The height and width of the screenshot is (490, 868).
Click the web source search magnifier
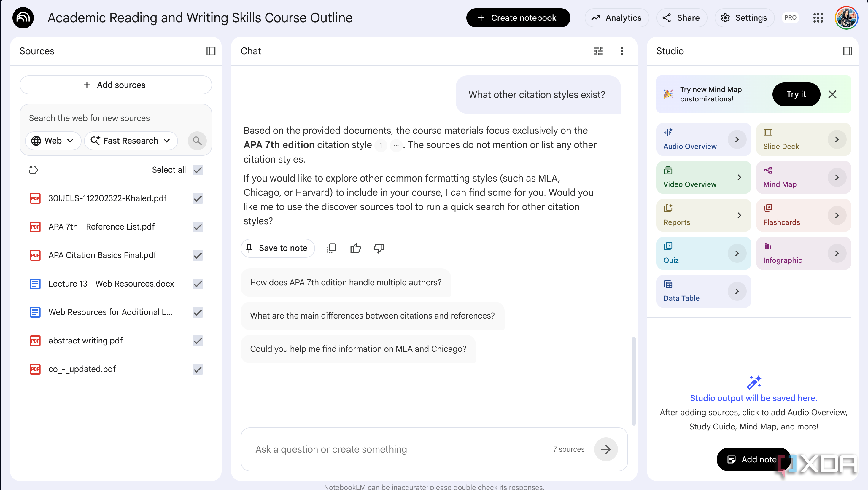click(x=197, y=141)
